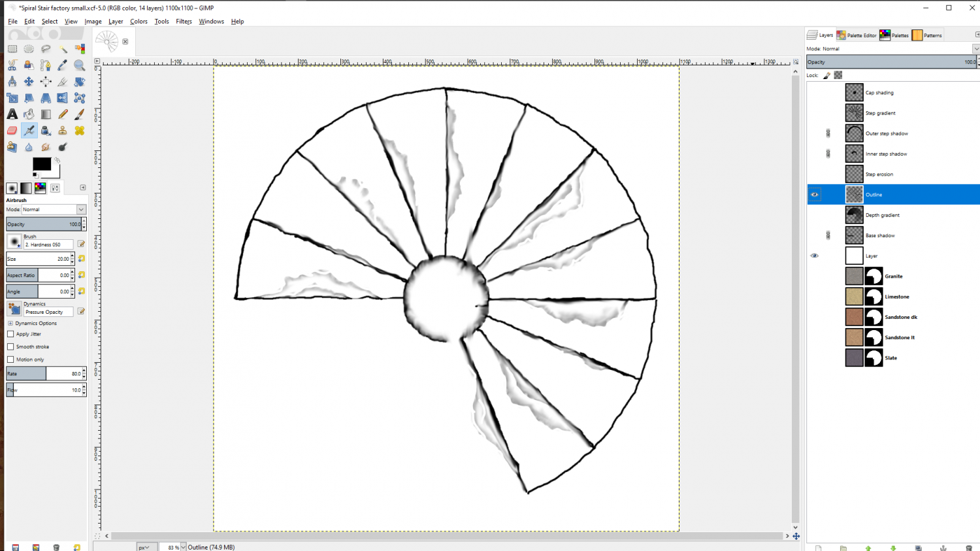Select the Rectangle Select tool
This screenshot has width=980, height=551.
[x=12, y=49]
